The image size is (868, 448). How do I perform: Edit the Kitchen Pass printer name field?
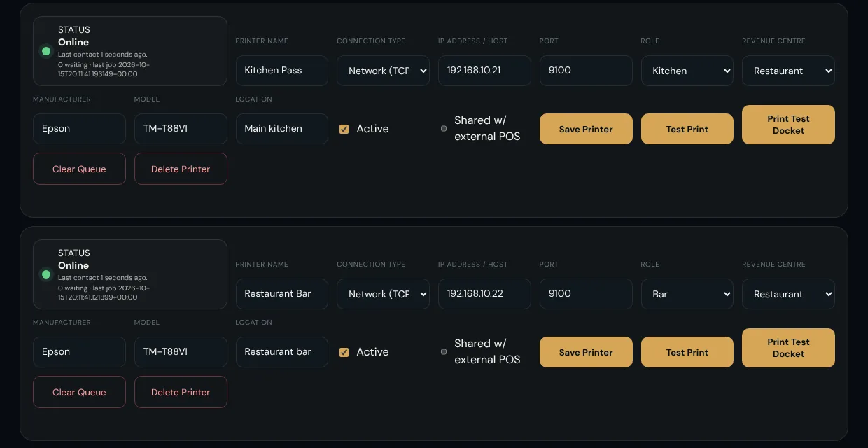tap(281, 71)
